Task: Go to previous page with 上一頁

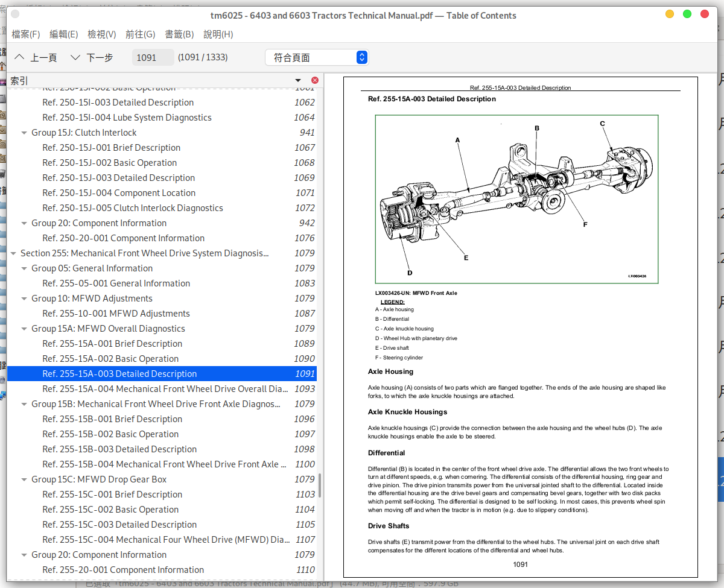Action: 36,57
